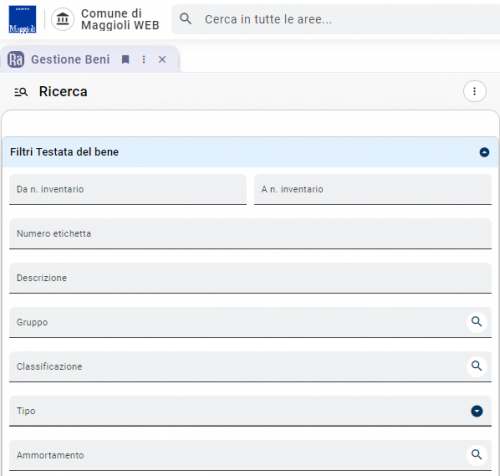
Task: Bookmark the Gestione Beni tab
Action: coord(125,60)
